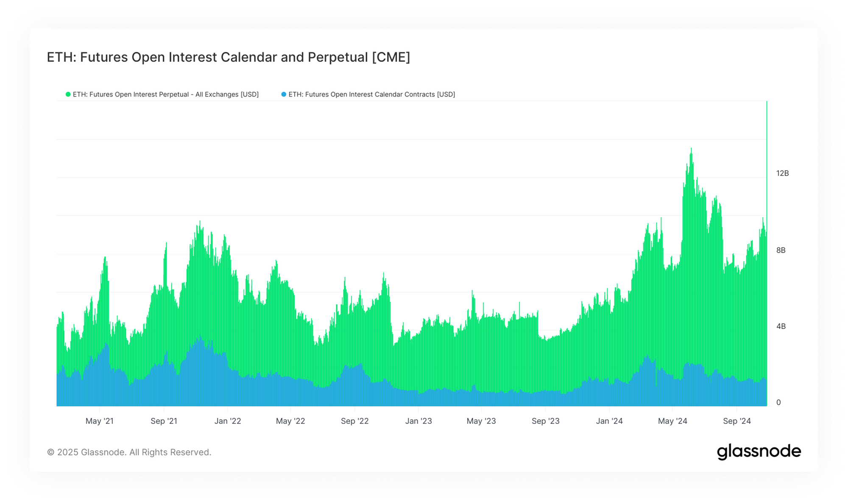Click the blue Calendar Contracts legend dot
Viewport: 848px width, 504px height.
tap(284, 95)
